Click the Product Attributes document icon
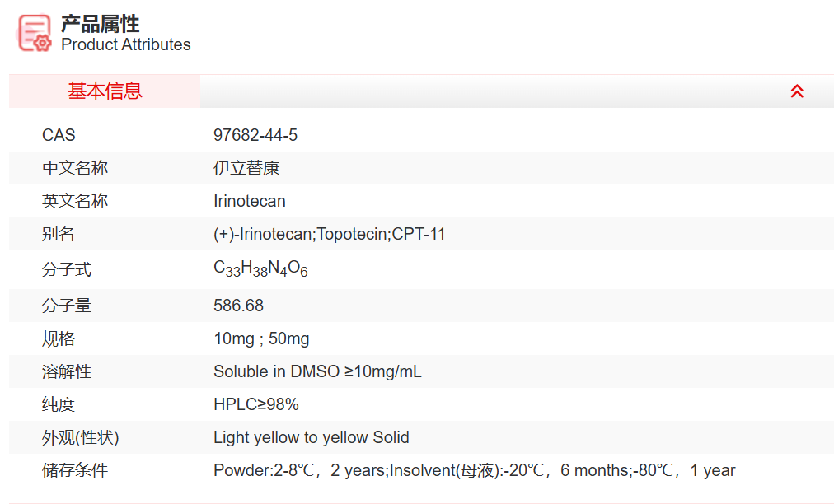 (35, 33)
